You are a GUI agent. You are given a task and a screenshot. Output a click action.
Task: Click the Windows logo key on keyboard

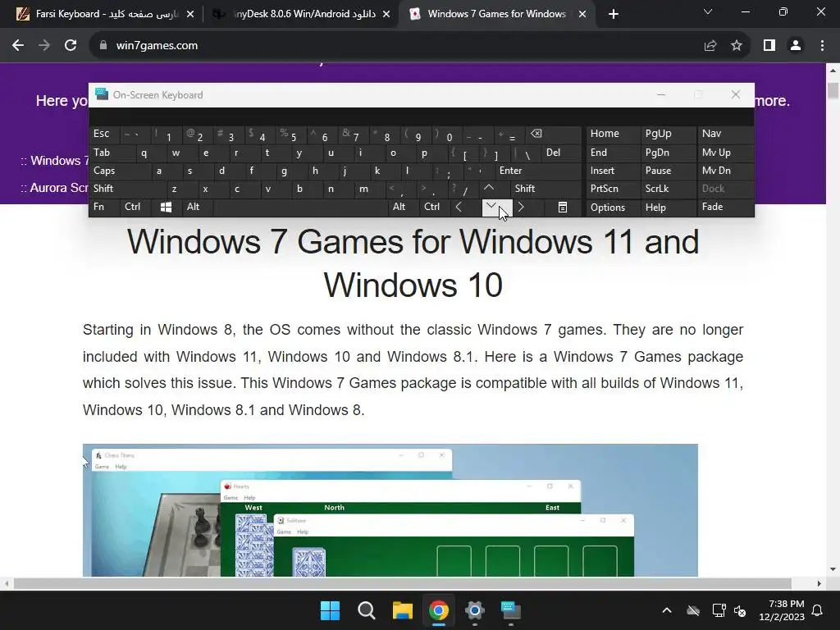coord(166,208)
